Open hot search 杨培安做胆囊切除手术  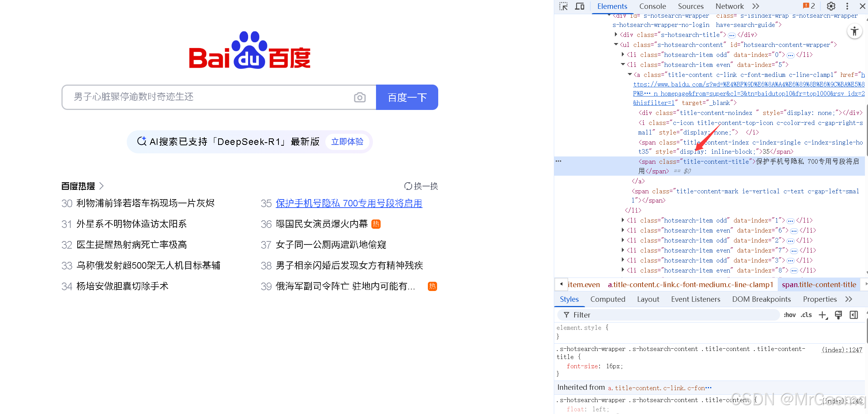pyautogui.click(x=122, y=286)
